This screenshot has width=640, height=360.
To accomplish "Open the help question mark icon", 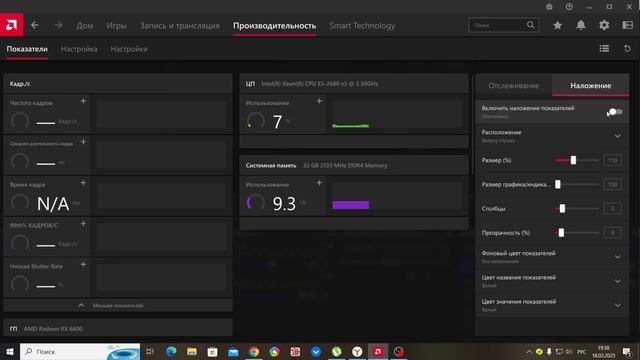I will 569,7.
